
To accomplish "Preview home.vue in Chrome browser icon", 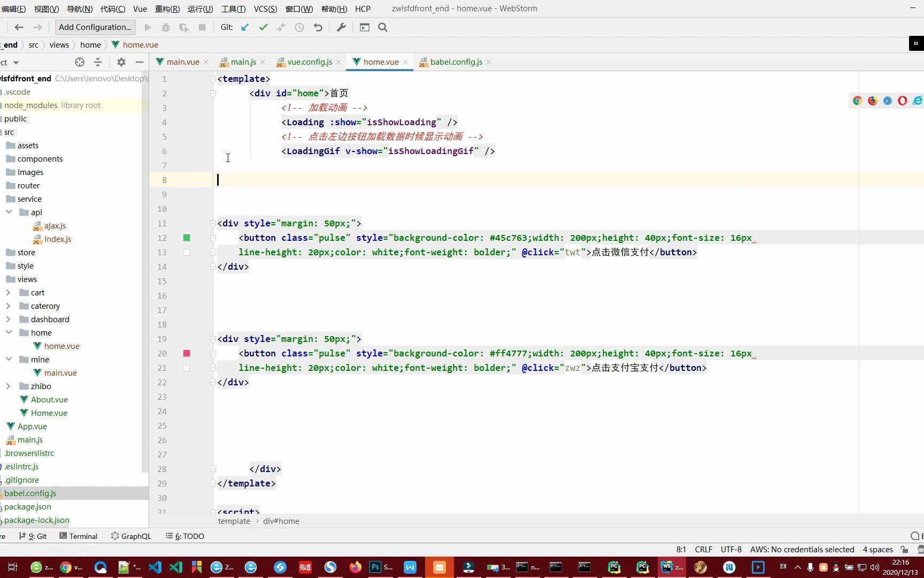I will click(857, 101).
